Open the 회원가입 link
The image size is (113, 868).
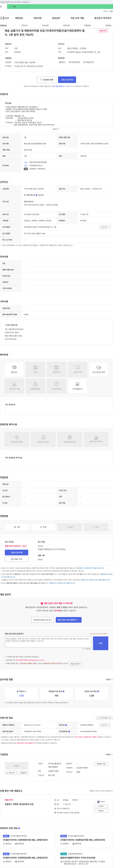click(111, 11)
